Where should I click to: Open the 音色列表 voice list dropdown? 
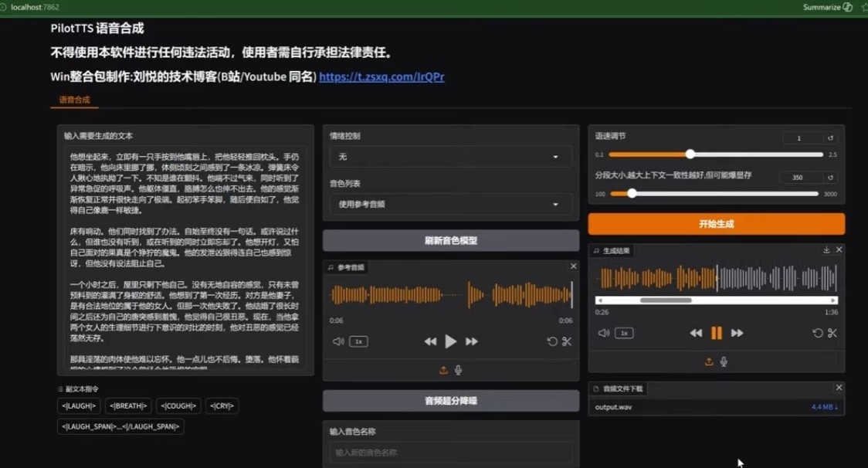[x=451, y=205]
